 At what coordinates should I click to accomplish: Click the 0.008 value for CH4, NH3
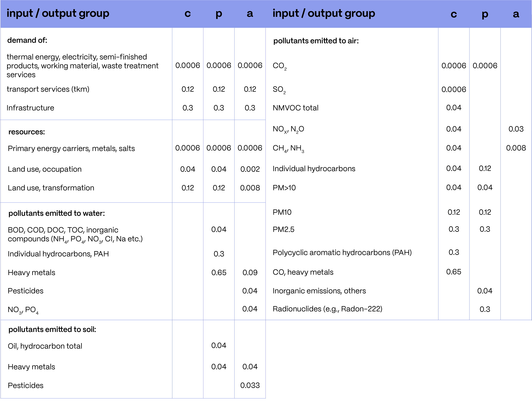tap(516, 148)
